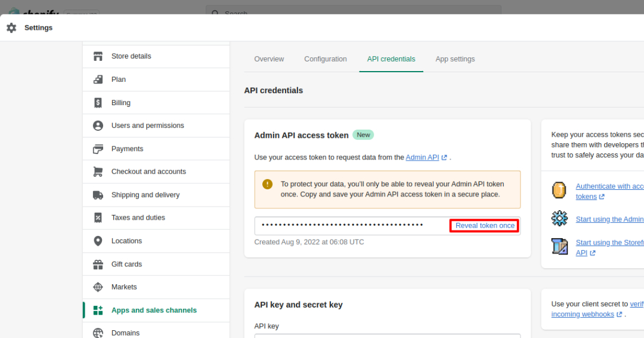Viewport: 644px width, 338px height.
Task: Go to Payments settings
Action: [x=156, y=149]
